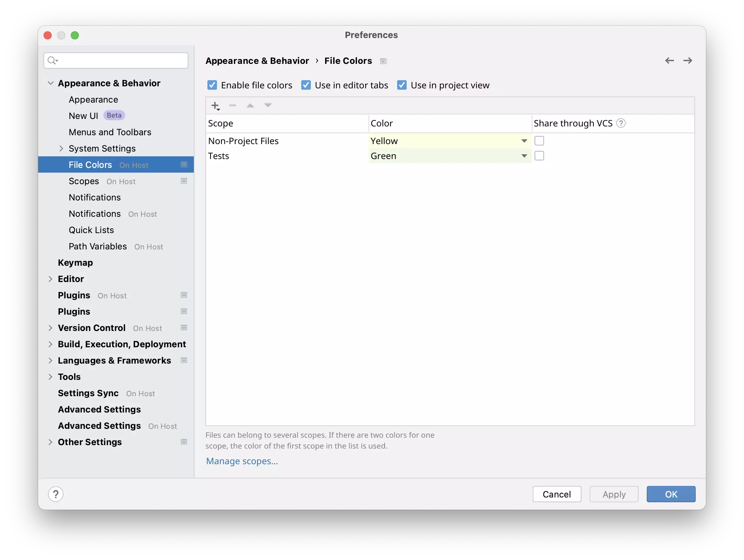Click the Share through VCS help icon
Screen dimensions: 744x560
tap(621, 123)
